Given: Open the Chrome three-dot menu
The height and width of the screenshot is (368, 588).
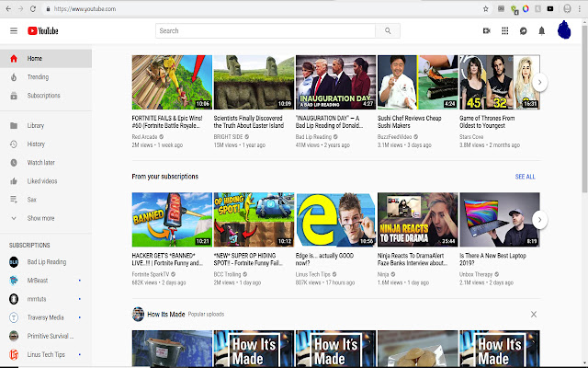Looking at the screenshot, I should (580, 8).
